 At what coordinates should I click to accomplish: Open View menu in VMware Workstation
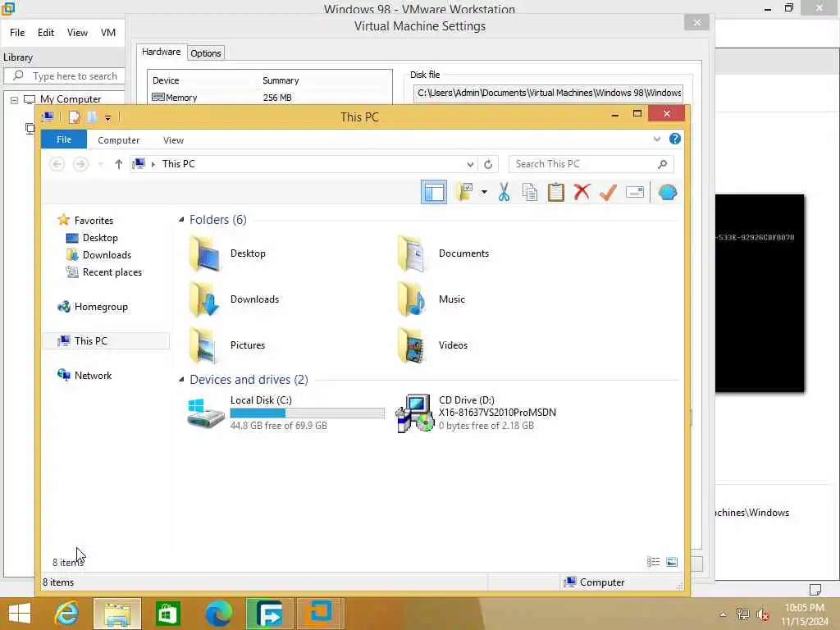pos(77,33)
